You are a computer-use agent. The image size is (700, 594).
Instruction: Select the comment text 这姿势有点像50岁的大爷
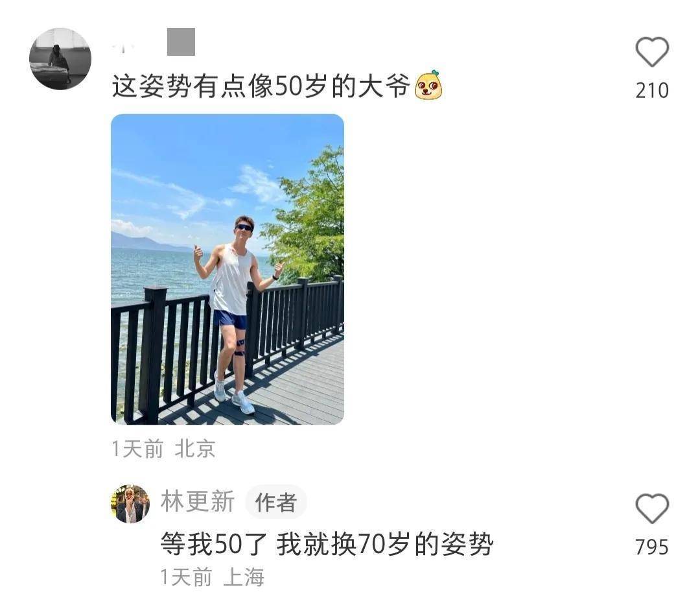261,86
